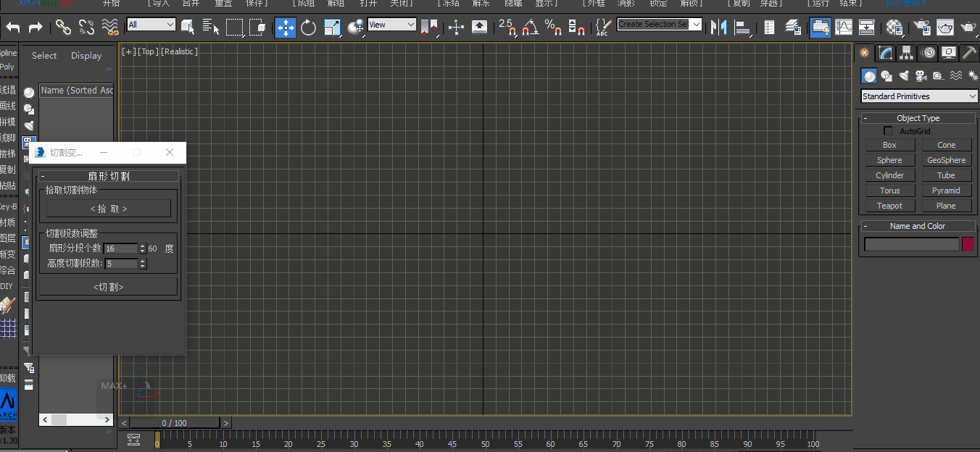Open the Shapes creation category
The height and width of the screenshot is (452, 980).
[x=886, y=75]
